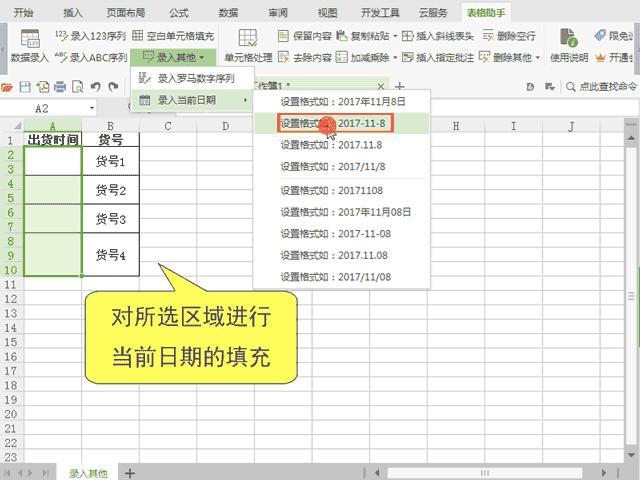Choose date format 20171108

coord(342,191)
